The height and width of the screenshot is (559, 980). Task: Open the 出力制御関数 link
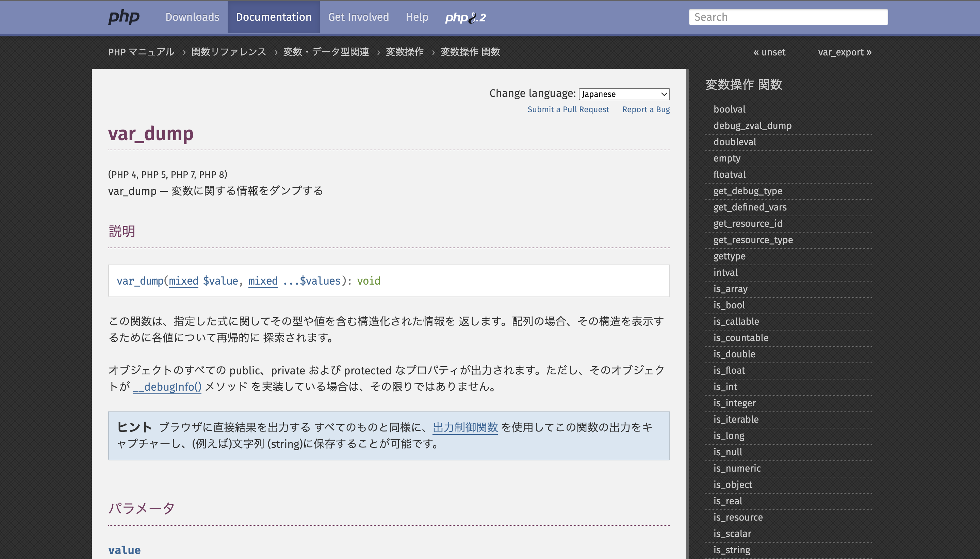pos(465,427)
